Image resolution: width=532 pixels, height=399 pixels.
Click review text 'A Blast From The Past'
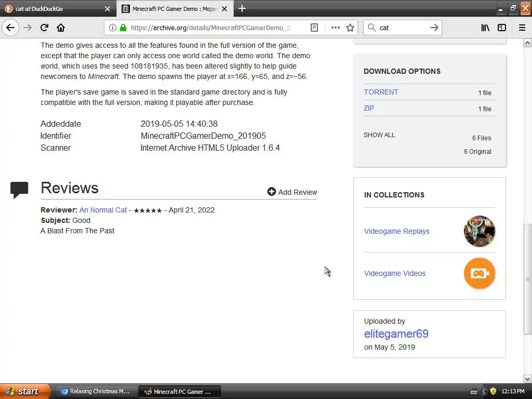[x=77, y=231]
